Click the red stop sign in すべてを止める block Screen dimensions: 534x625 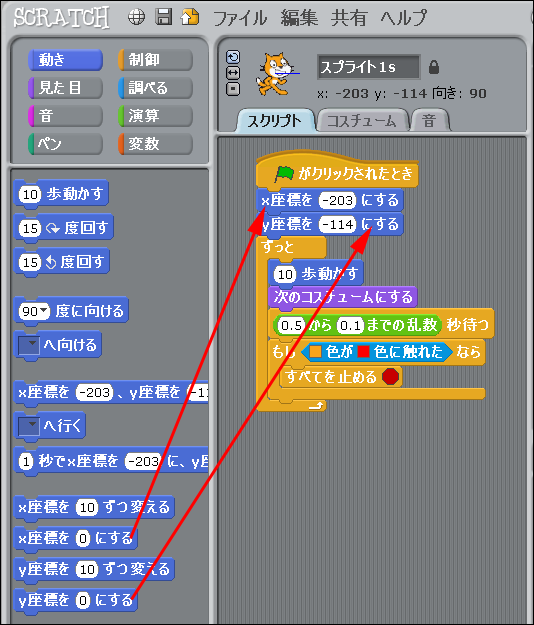click(390, 376)
